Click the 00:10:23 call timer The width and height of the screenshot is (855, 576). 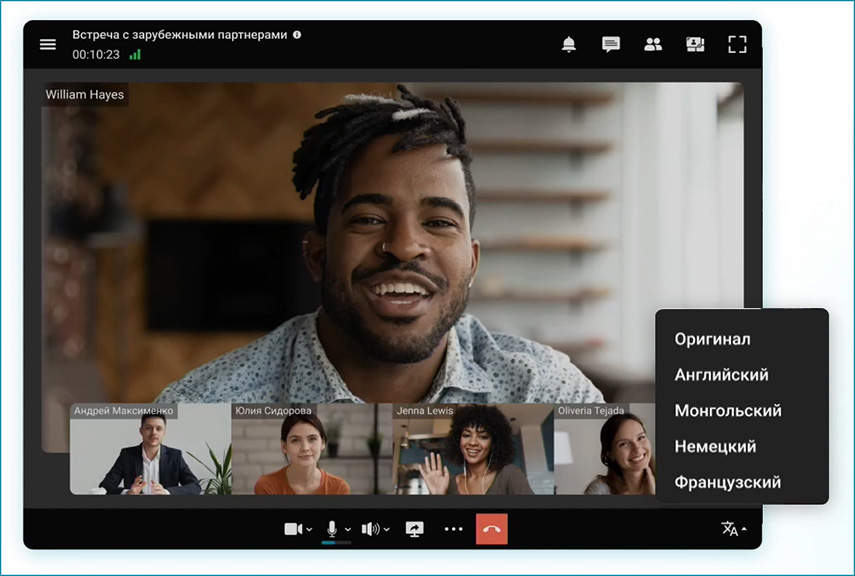tap(96, 55)
